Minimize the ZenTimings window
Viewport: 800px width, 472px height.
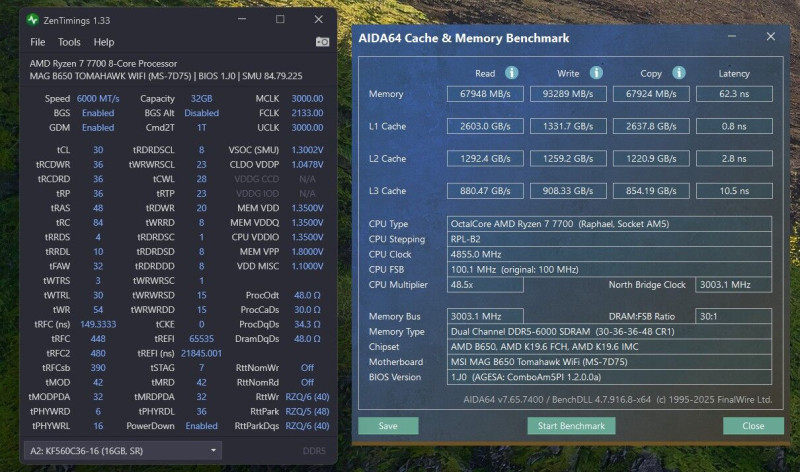(242, 19)
